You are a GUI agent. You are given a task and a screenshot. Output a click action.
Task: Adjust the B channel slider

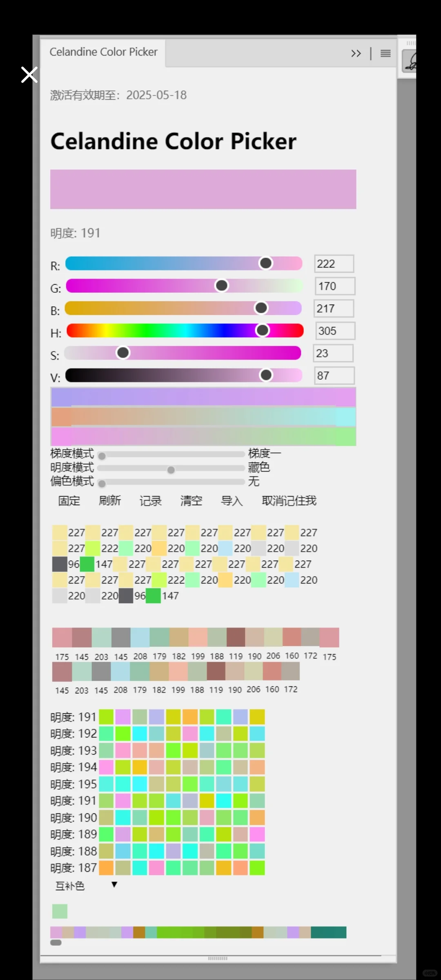[184, 308]
